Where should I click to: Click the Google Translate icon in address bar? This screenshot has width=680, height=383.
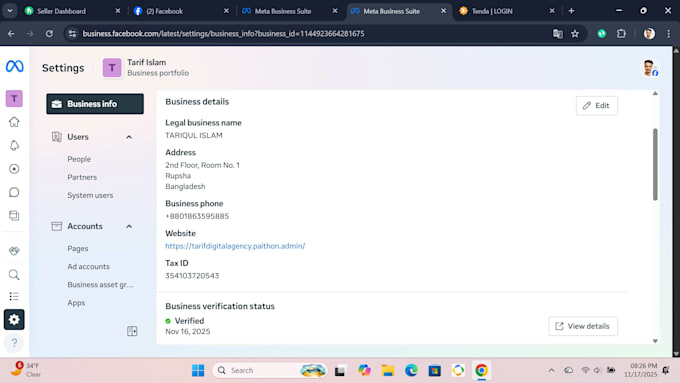coord(558,33)
